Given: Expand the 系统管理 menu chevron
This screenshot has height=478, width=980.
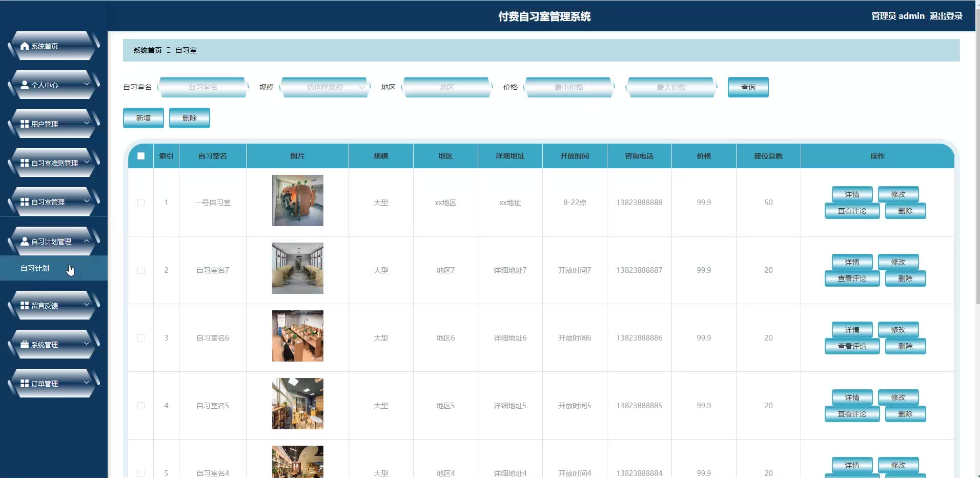Looking at the screenshot, I should (87, 344).
